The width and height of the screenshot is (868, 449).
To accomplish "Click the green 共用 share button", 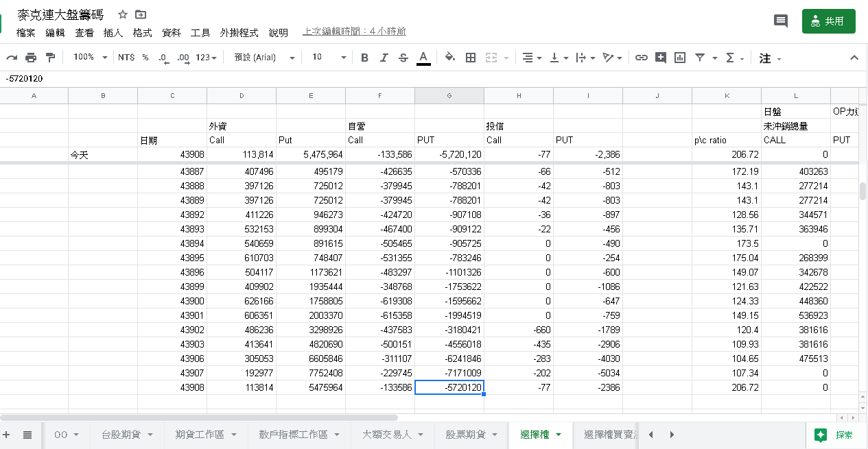I will 828,21.
